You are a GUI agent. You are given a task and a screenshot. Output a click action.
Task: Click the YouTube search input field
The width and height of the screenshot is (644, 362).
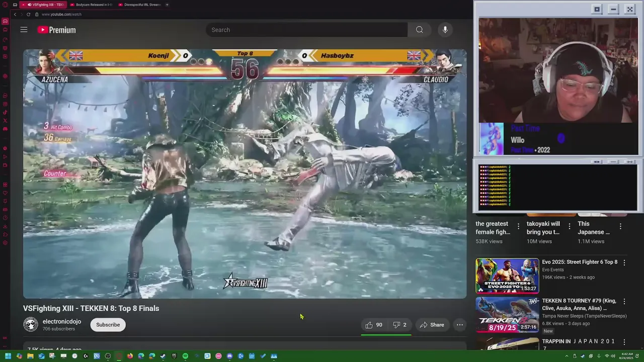click(306, 30)
